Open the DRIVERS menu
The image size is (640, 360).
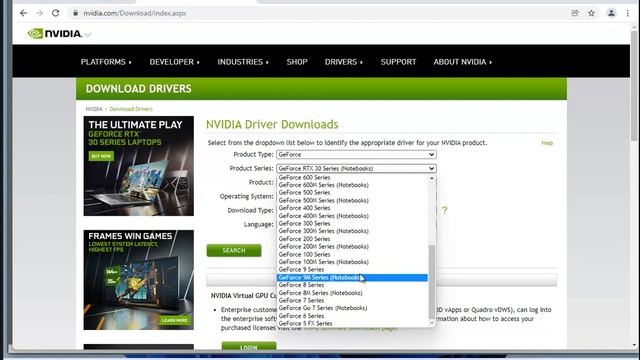pyautogui.click(x=344, y=62)
